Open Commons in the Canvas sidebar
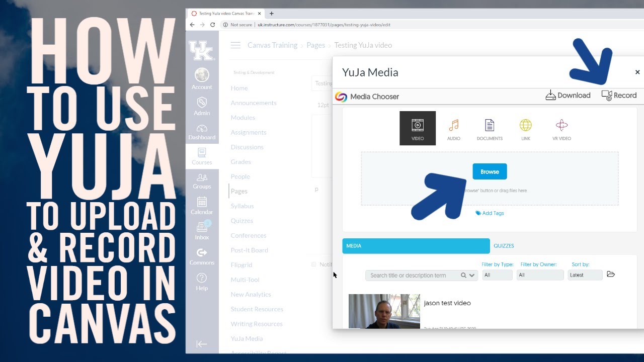 click(202, 256)
